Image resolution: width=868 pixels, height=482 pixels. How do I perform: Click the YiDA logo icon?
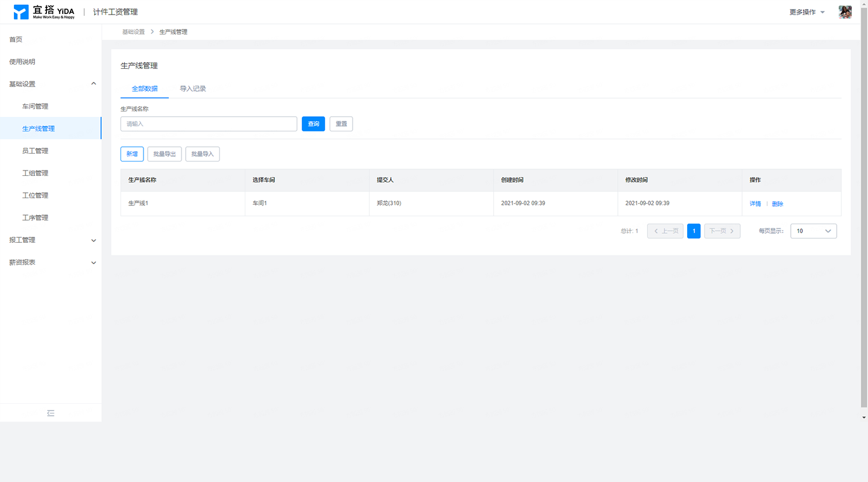21,12
